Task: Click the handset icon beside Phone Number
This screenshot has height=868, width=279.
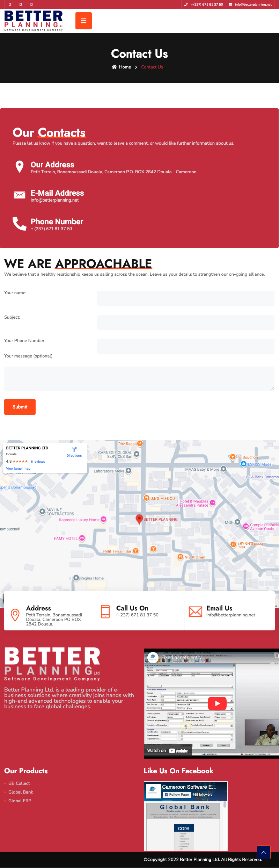Action: pos(20,224)
